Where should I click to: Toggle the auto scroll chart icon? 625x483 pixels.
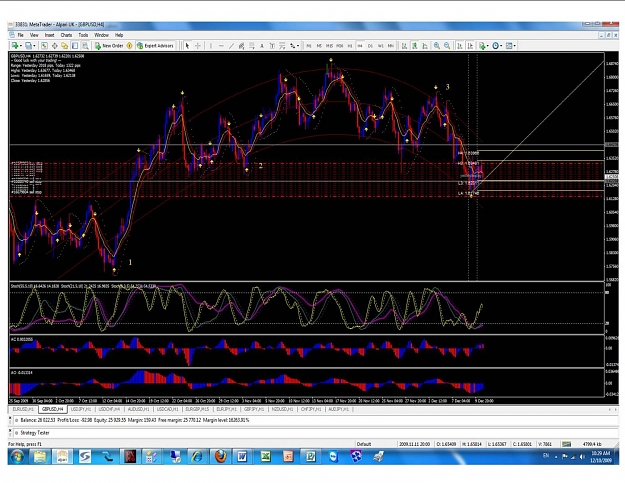pyautogui.click(x=460, y=46)
